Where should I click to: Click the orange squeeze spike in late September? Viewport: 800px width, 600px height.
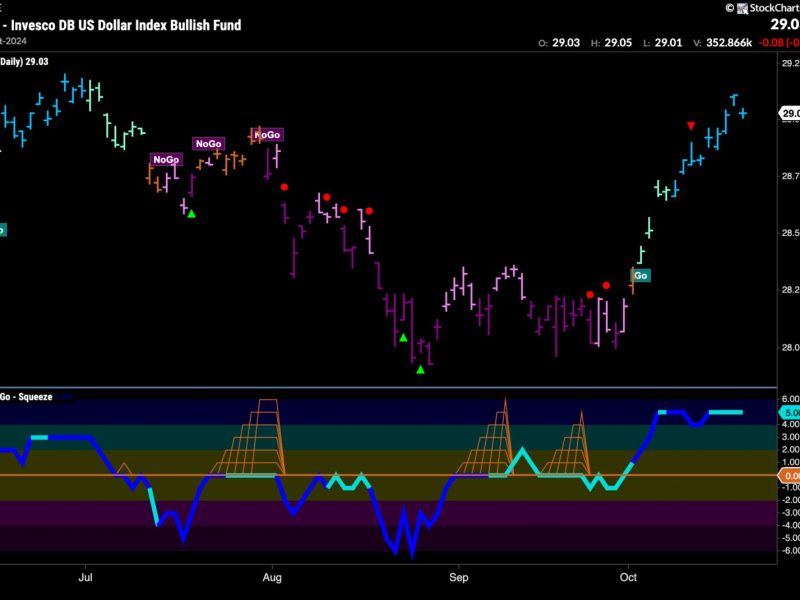pos(566,443)
